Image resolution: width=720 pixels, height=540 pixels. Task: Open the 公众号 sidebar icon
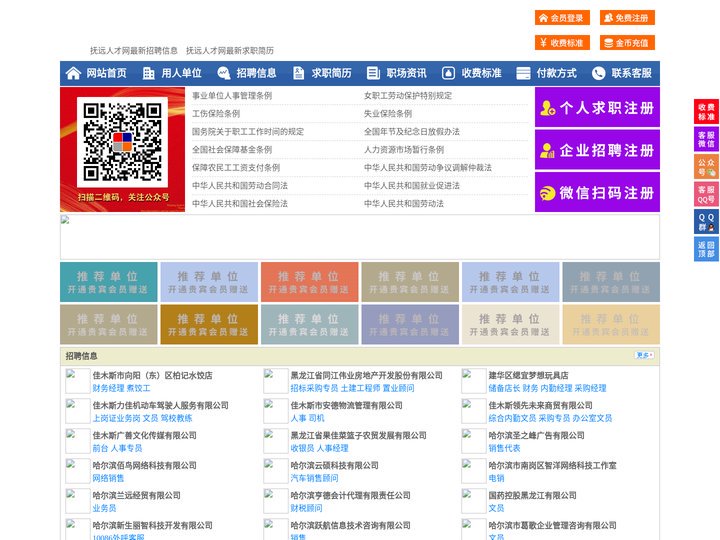(x=706, y=166)
